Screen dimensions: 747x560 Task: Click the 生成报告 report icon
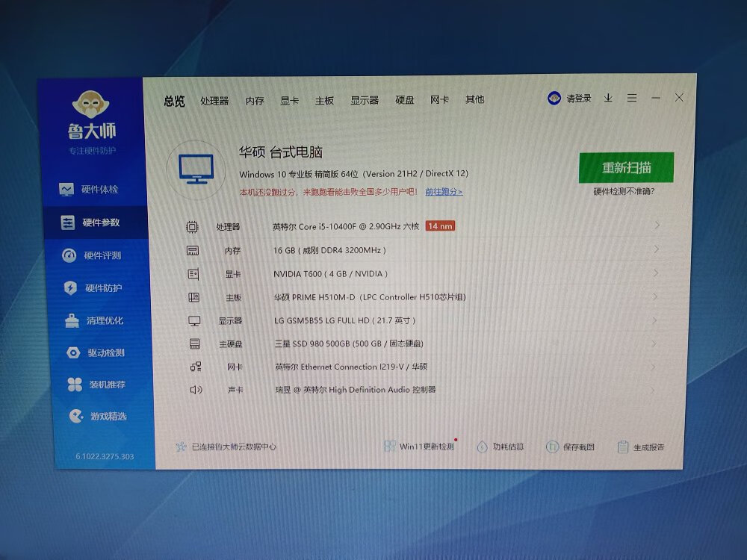[x=623, y=447]
